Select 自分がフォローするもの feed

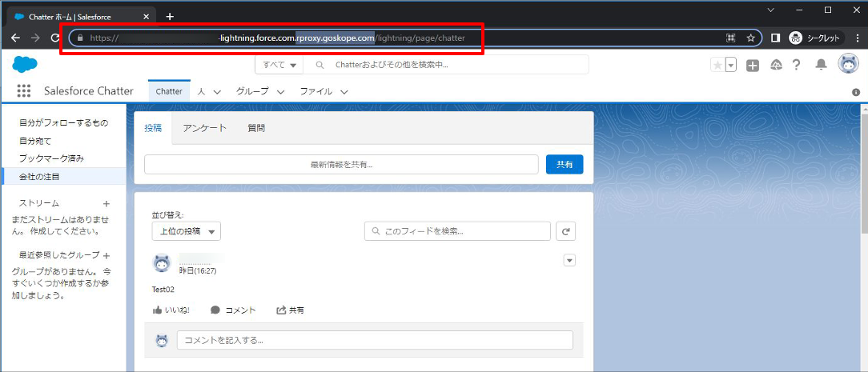pyautogui.click(x=64, y=122)
